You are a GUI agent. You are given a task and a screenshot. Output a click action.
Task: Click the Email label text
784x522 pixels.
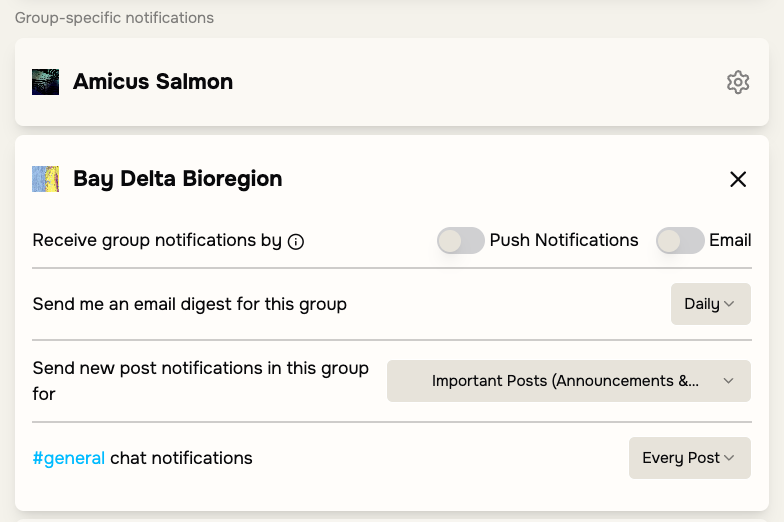click(x=730, y=240)
